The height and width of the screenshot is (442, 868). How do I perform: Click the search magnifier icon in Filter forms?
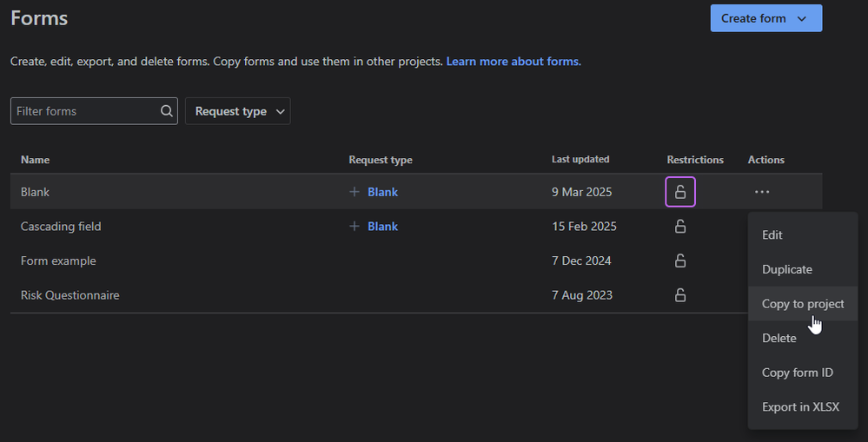tap(167, 111)
